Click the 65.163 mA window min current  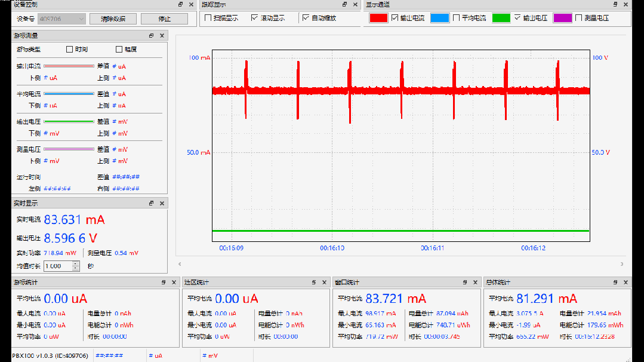click(x=381, y=325)
